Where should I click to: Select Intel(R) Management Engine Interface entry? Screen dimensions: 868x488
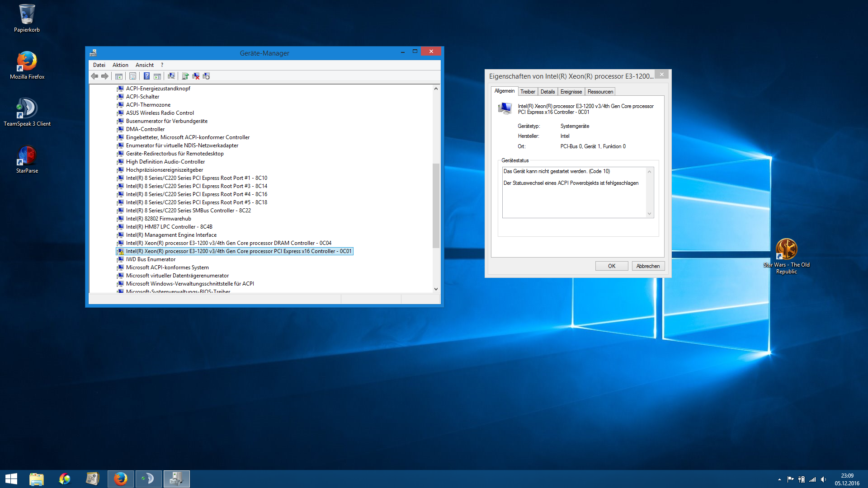click(171, 235)
